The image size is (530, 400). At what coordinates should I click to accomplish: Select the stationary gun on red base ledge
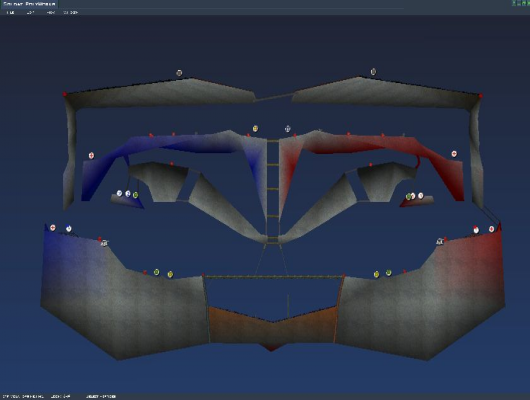pyautogui.click(x=440, y=241)
